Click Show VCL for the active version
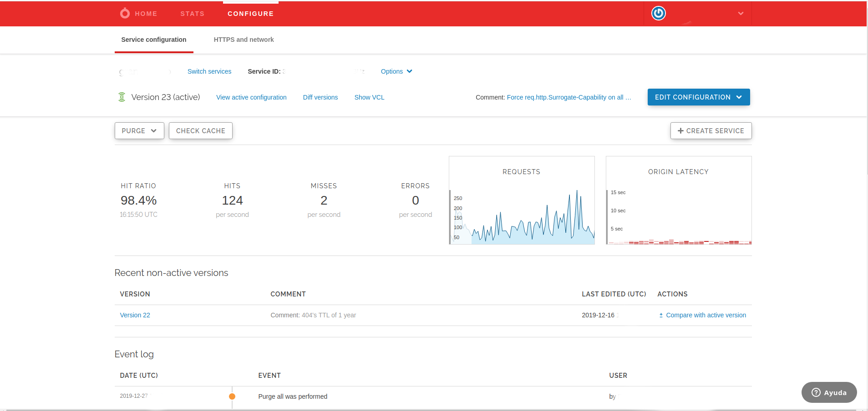Viewport: 868px width, 411px height. tap(369, 97)
